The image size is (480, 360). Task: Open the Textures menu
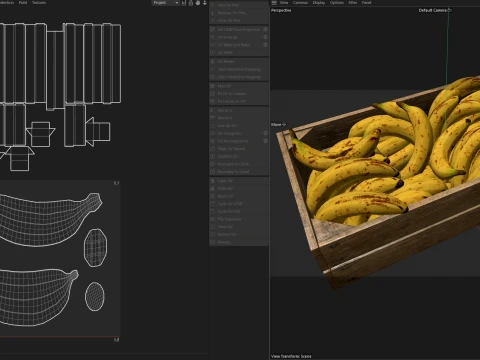click(x=39, y=2)
